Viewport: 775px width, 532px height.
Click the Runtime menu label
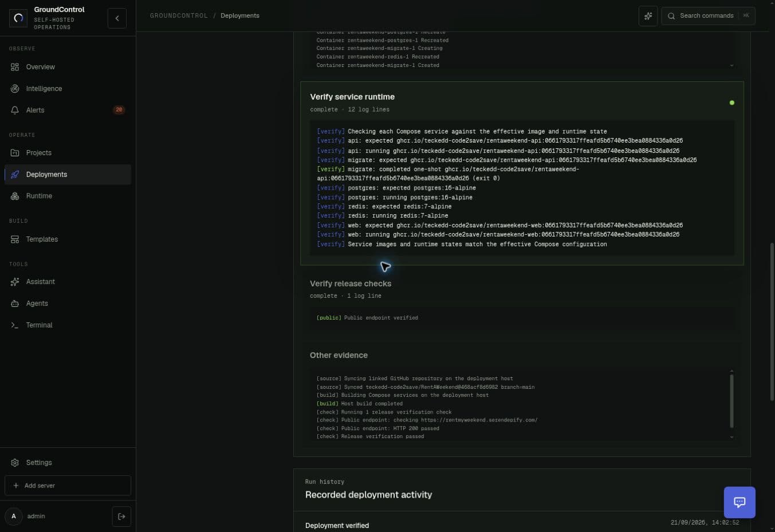pyautogui.click(x=39, y=196)
